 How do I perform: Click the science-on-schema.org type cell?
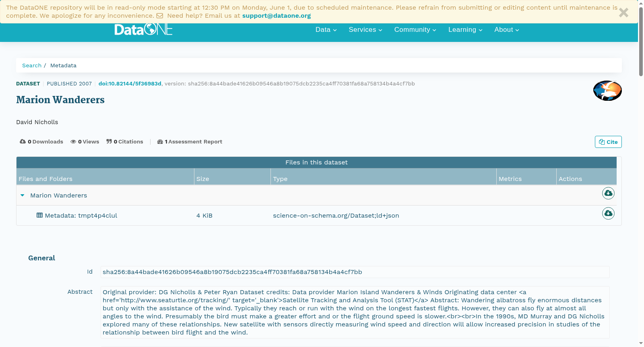pos(336,216)
